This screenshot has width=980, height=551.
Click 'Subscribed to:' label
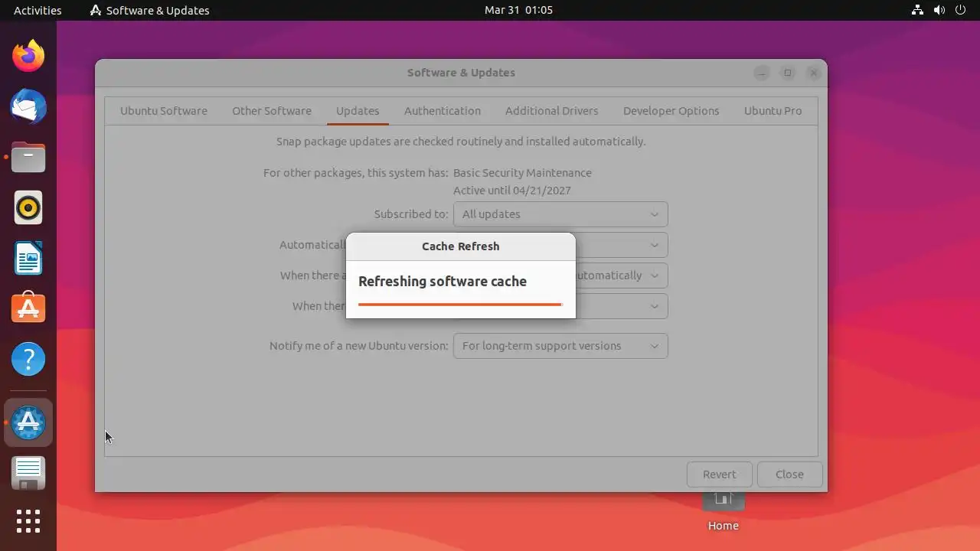[411, 214]
